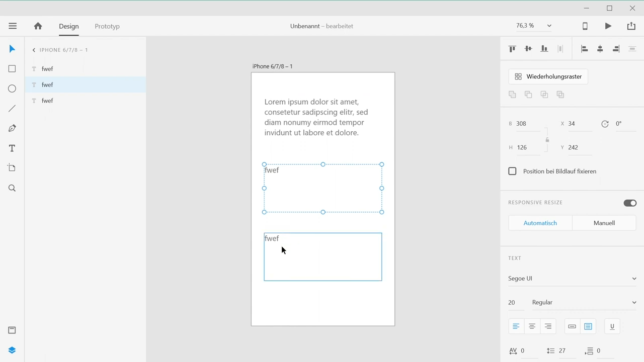Image resolution: width=644 pixels, height=362 pixels.
Task: Align selection to vertical middle
Action: click(528, 49)
